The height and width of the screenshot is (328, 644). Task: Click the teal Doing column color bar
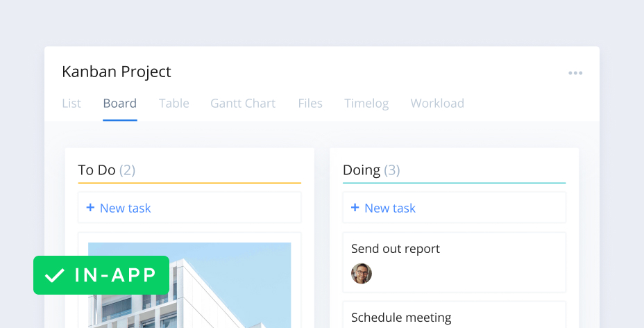pyautogui.click(x=454, y=183)
